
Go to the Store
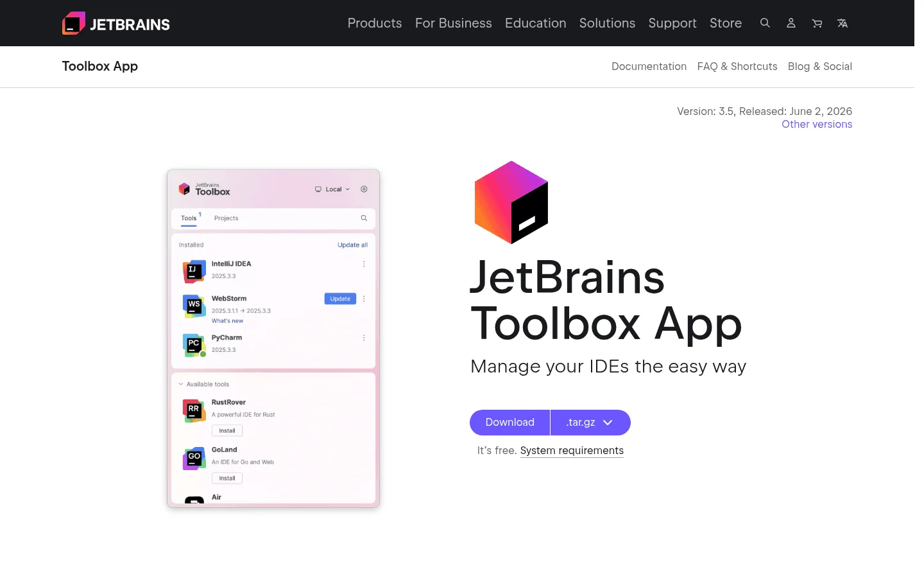tap(726, 23)
